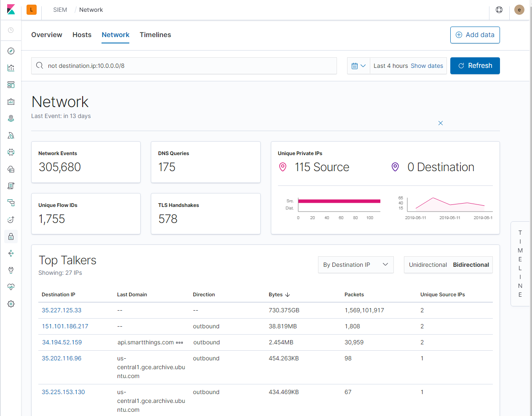Open the Management gear icon

(x=11, y=304)
